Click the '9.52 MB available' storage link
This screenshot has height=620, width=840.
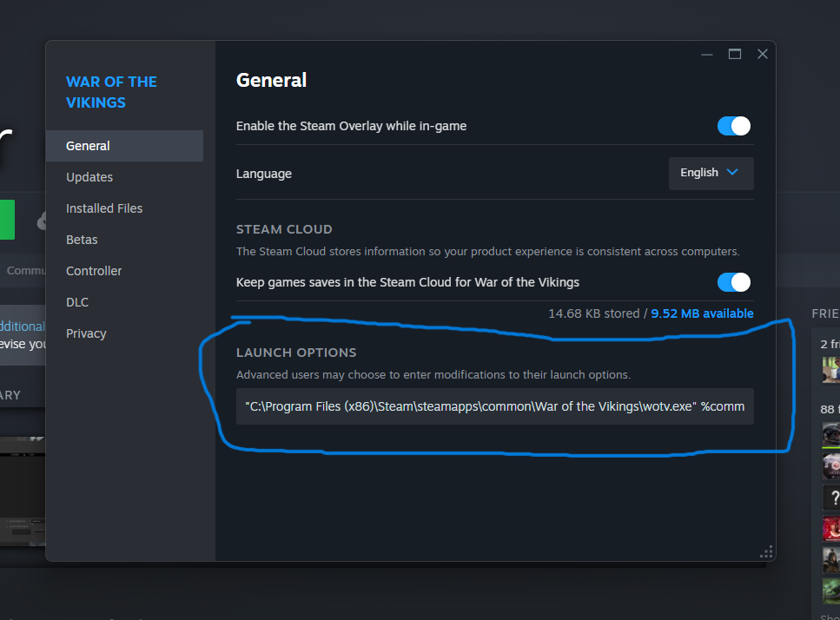[702, 313]
